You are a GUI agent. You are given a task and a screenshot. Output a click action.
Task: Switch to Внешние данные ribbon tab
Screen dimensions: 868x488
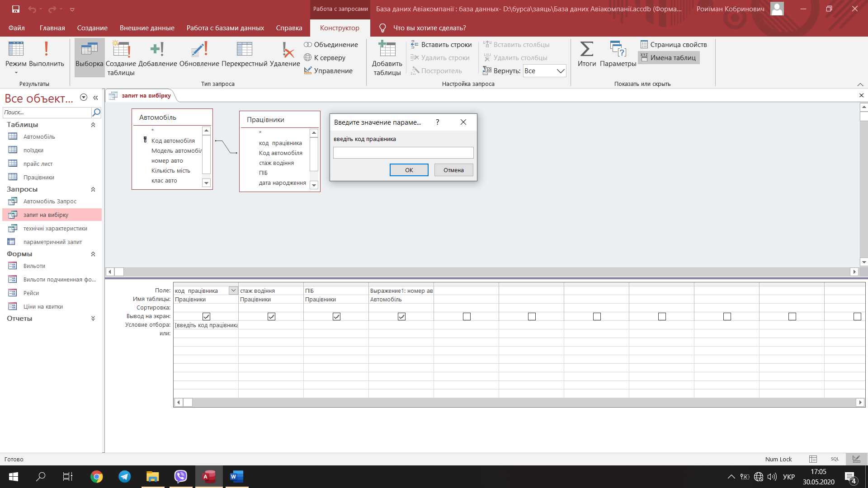pos(147,28)
